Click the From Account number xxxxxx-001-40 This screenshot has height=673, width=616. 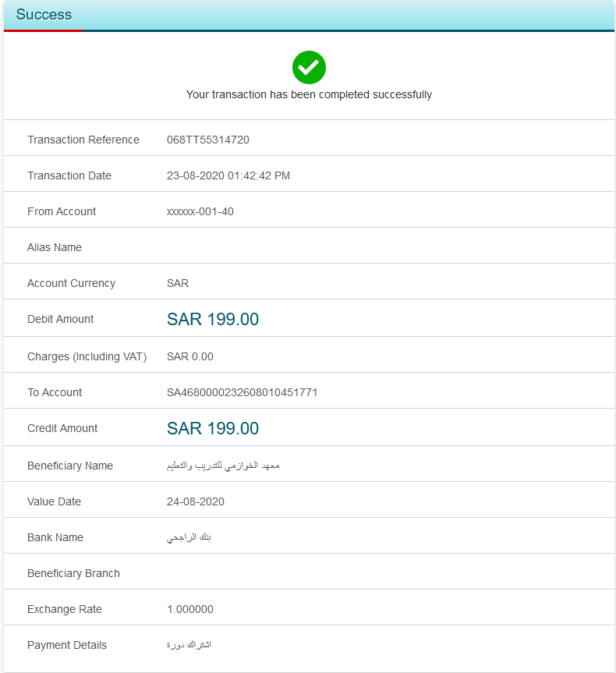(x=200, y=211)
